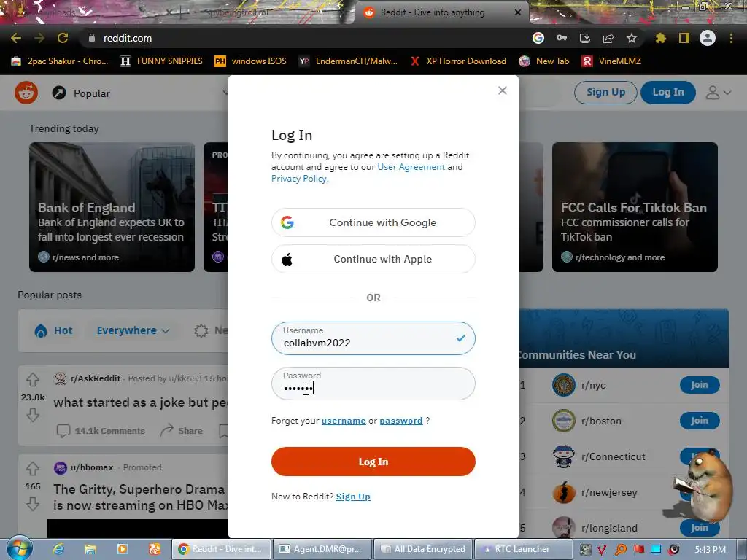Upvote the u/hbomax promoted post

[x=32, y=469]
